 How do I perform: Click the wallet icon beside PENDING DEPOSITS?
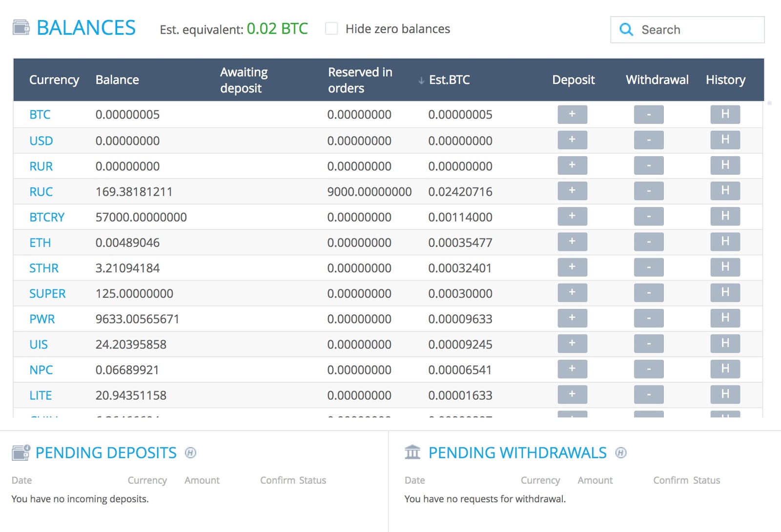click(x=21, y=452)
